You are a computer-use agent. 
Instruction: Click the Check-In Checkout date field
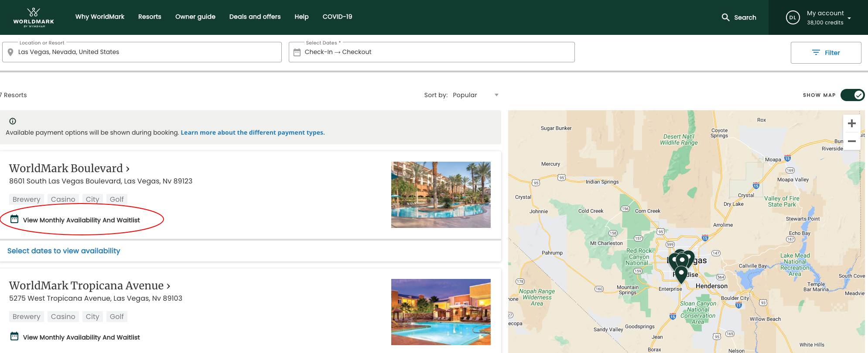431,52
